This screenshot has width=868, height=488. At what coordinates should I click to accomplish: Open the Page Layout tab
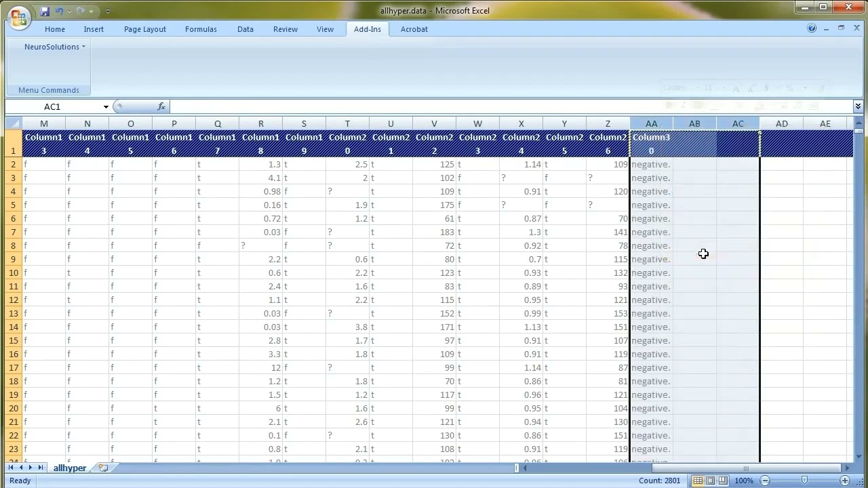[x=145, y=29]
